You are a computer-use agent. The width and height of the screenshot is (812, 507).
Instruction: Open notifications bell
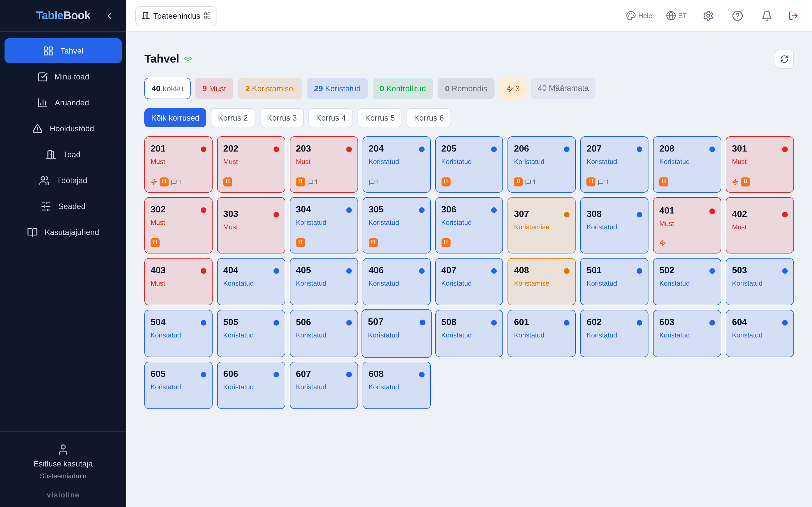pyautogui.click(x=766, y=16)
